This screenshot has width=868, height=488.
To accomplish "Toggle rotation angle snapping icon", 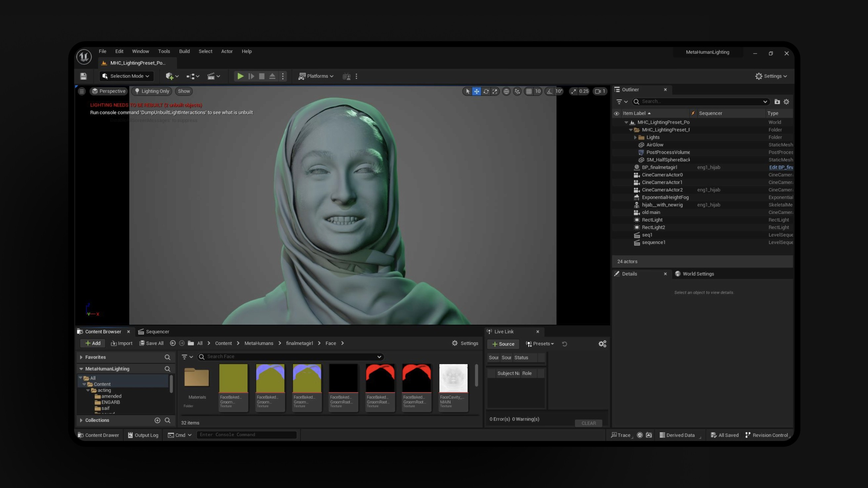I will pos(549,91).
